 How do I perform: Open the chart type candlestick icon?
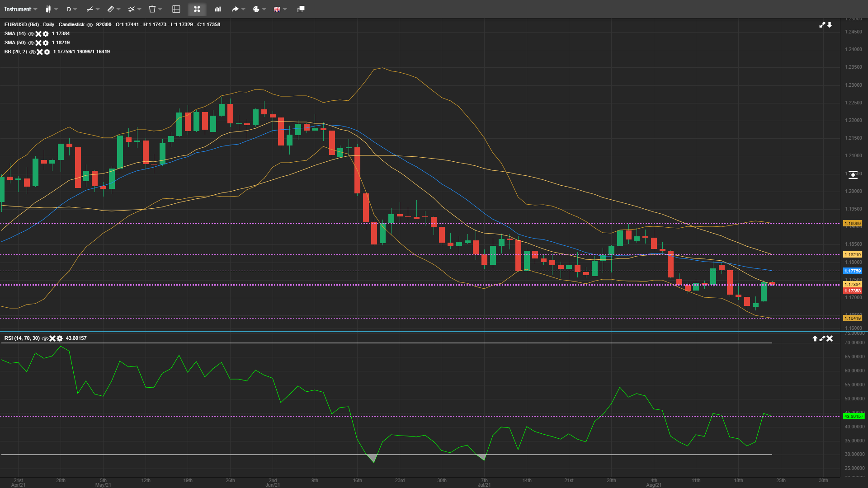pos(48,9)
